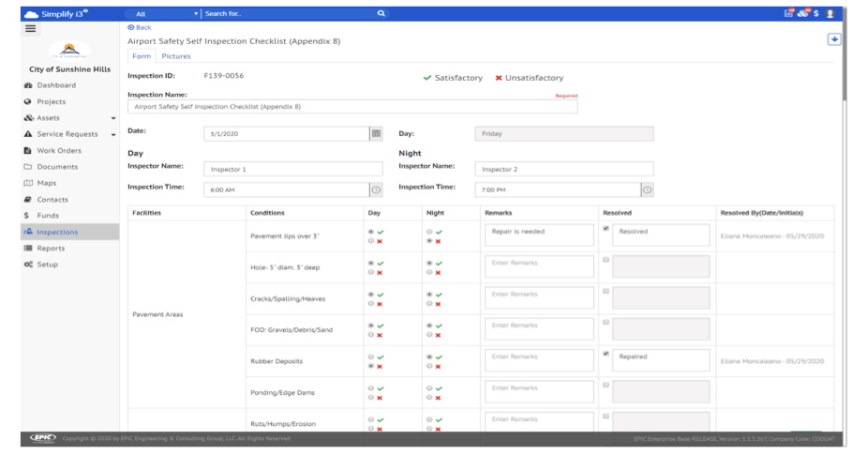Viewport: 868px width, 470px height.
Task: Click the Day inspection time clock icon
Action: click(x=376, y=190)
